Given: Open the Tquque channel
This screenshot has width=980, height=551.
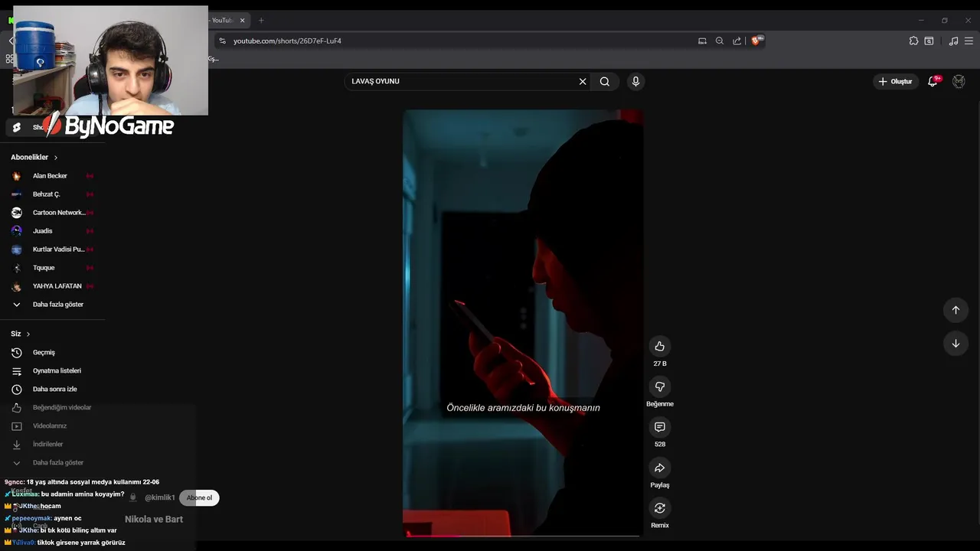Looking at the screenshot, I should (44, 268).
